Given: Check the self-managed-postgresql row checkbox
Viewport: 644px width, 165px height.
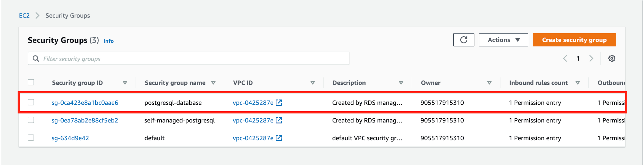Looking at the screenshot, I should (31, 120).
